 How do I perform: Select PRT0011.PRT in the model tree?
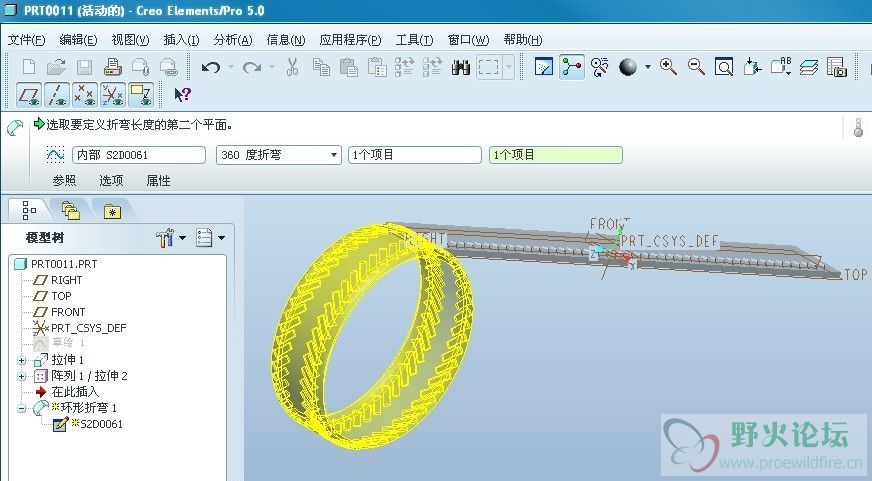coord(64,264)
